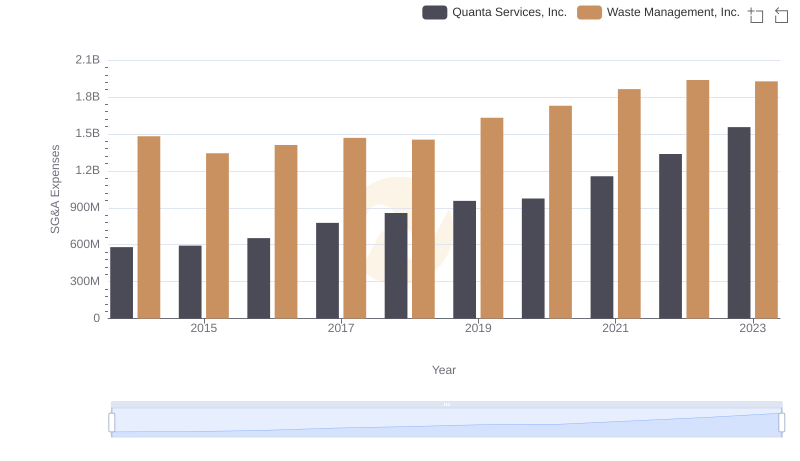800x461 pixels.
Task: Click the zoom area select icon
Action: 756,15
